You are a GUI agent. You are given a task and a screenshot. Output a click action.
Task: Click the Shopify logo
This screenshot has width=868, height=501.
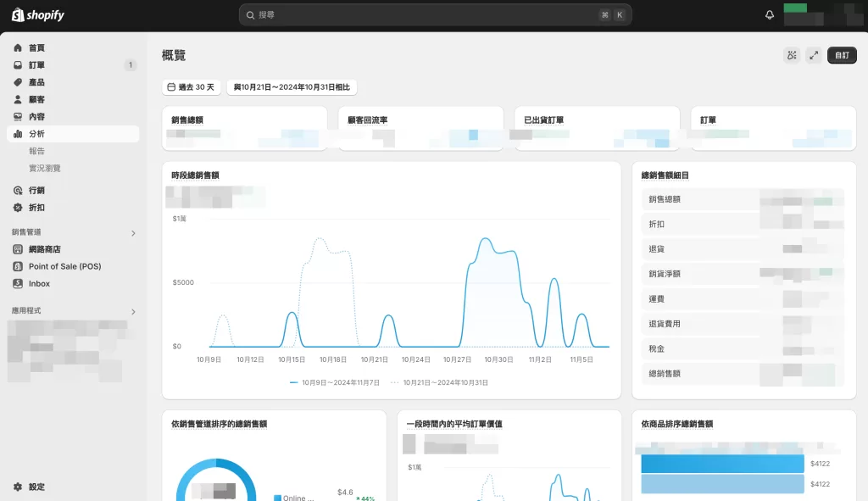pyautogui.click(x=37, y=15)
